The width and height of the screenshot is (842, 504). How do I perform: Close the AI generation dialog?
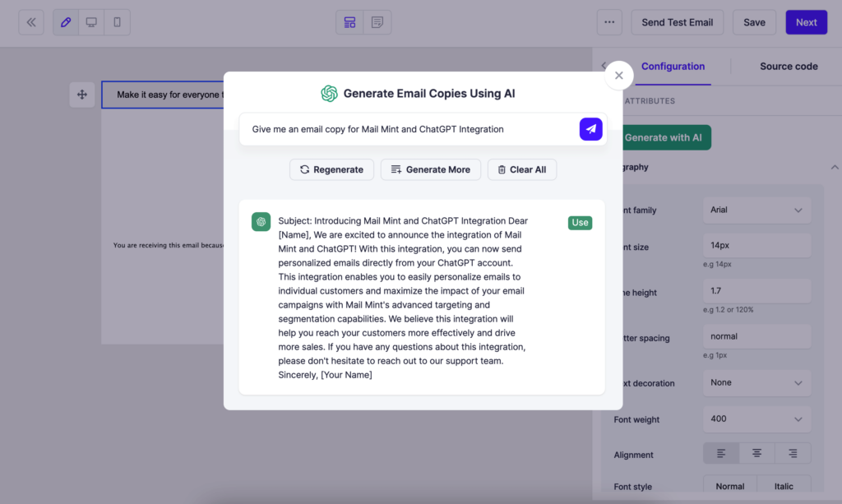618,76
